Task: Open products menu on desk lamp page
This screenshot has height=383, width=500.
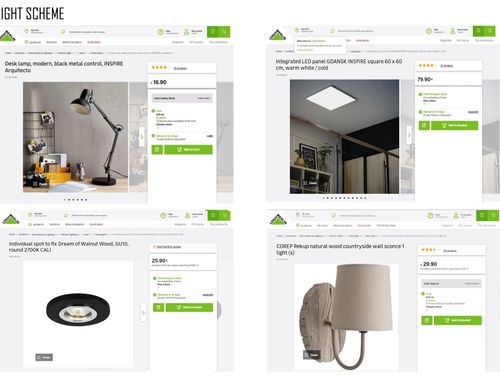Action: [x=33, y=42]
